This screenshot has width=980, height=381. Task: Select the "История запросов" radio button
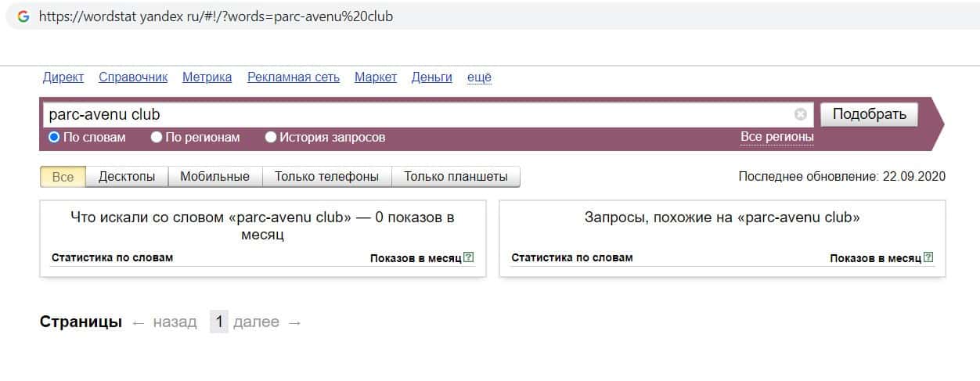(271, 137)
